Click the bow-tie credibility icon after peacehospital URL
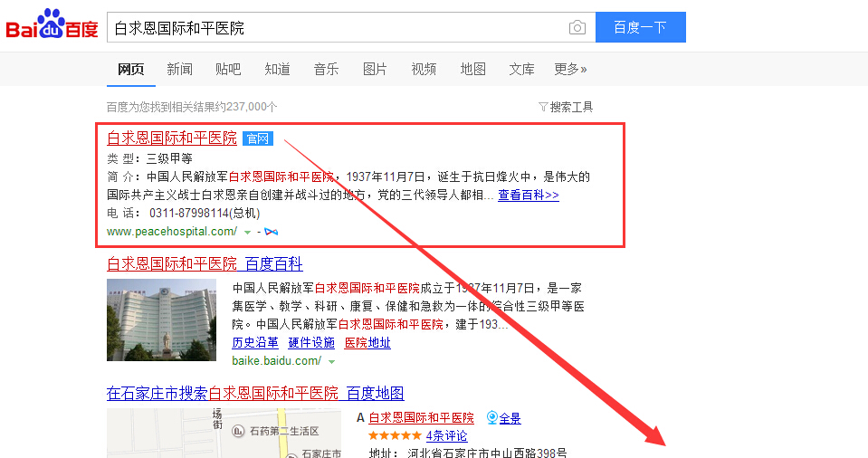Viewport: 868px width, 458px height. pos(272,232)
